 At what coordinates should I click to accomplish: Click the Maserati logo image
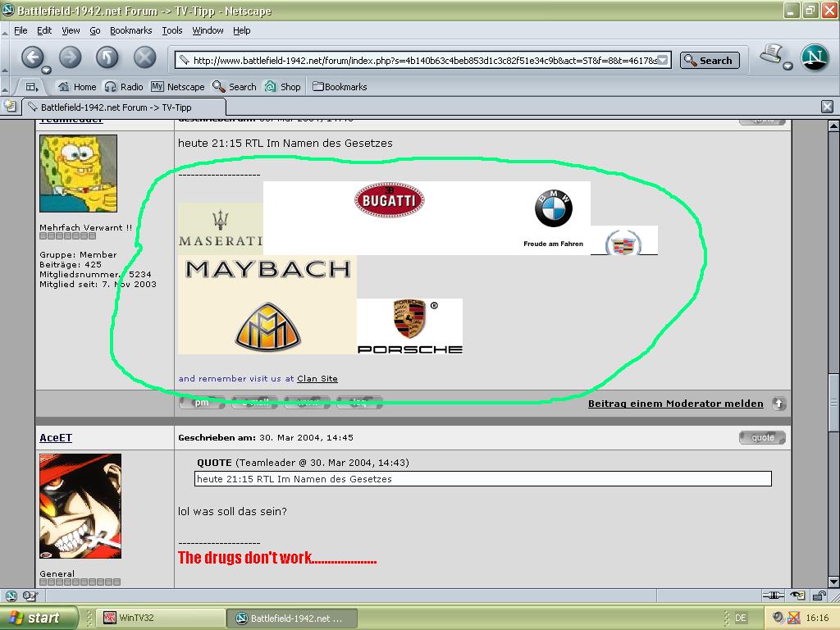[x=220, y=229]
